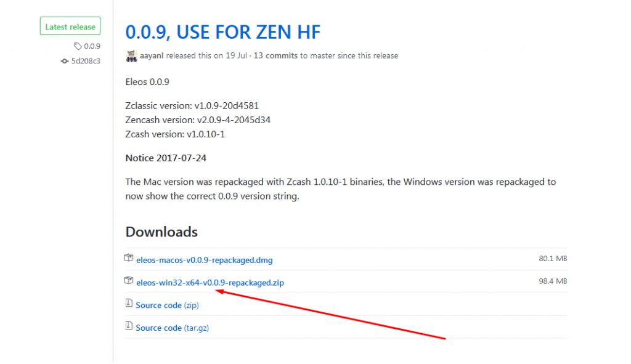Open the 0.0.9 tag link in sidebar
The width and height of the screenshot is (631, 364).
(x=92, y=46)
